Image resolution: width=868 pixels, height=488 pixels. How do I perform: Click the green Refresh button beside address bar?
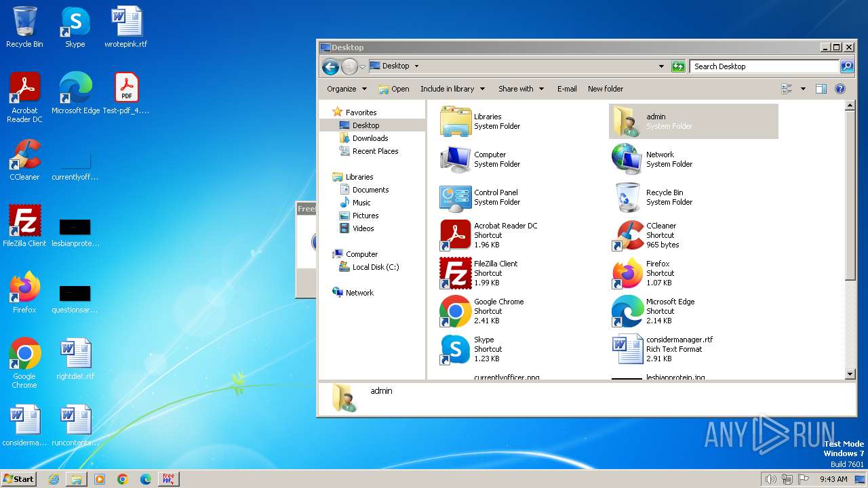[x=678, y=66]
